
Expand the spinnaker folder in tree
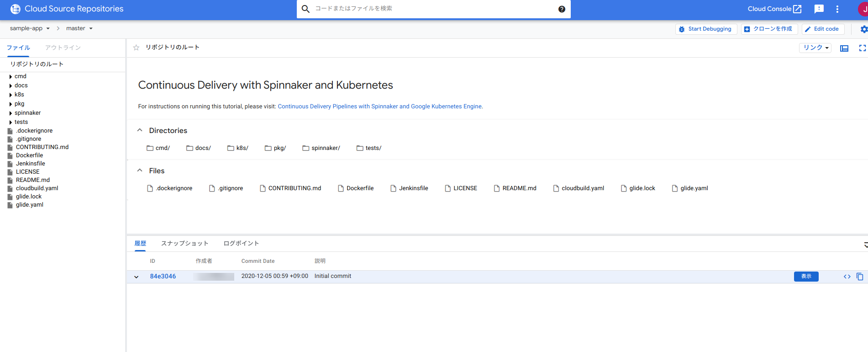(x=11, y=113)
